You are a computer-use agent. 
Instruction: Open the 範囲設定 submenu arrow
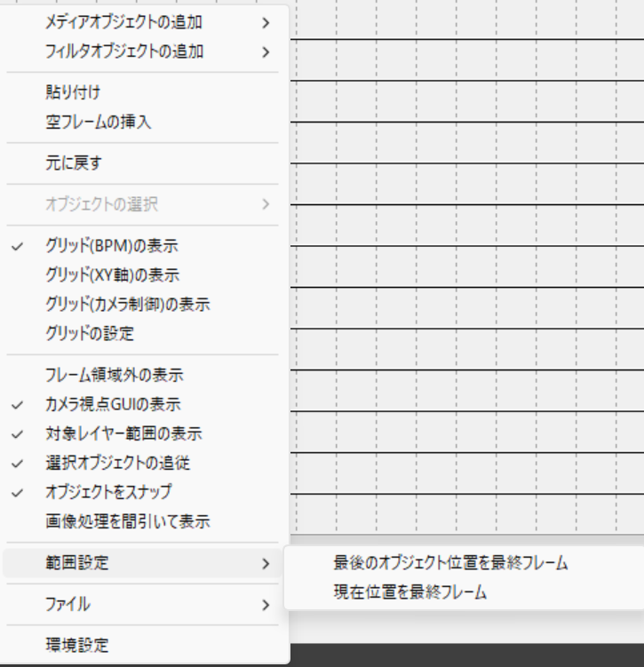coord(265,562)
